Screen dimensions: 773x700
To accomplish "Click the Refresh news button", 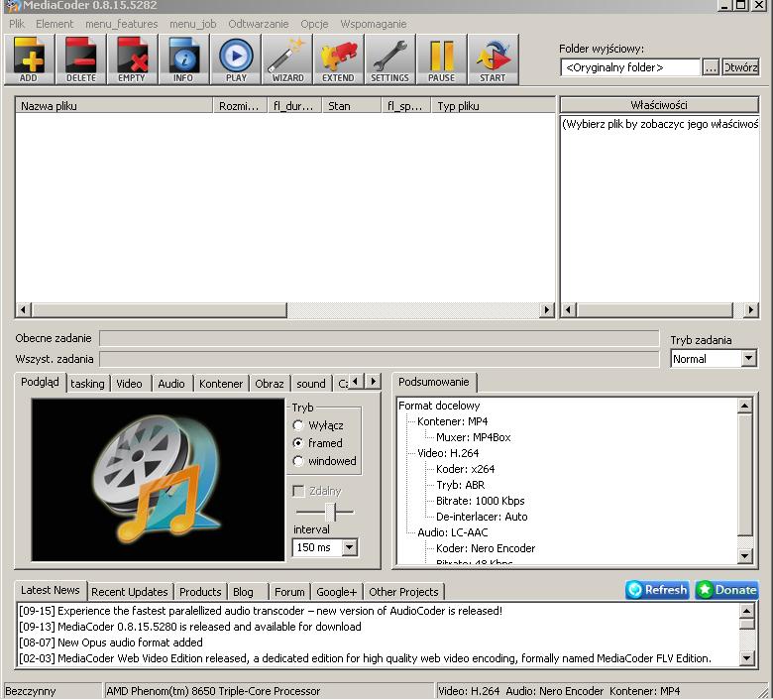I will (x=657, y=590).
